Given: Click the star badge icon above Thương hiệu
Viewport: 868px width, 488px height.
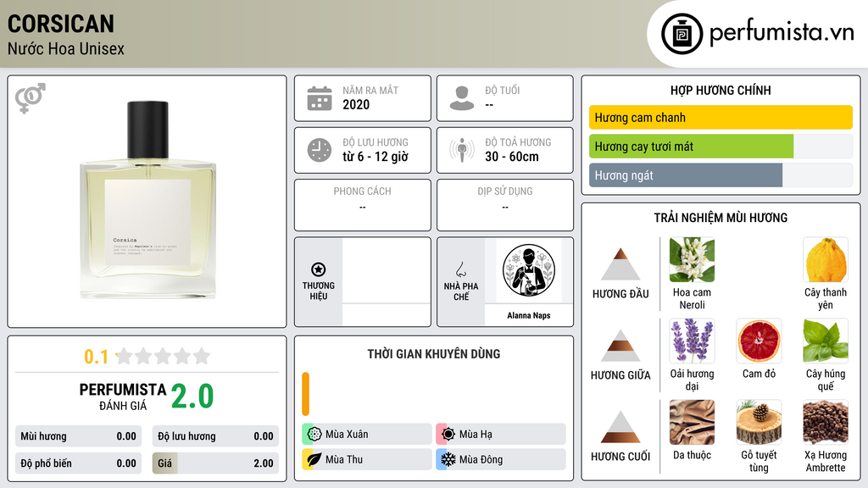Looking at the screenshot, I should (x=319, y=269).
